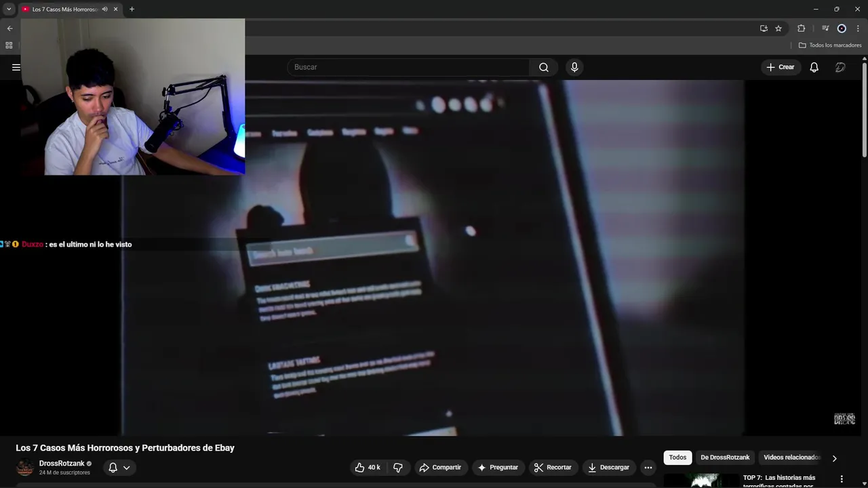Open the YouTube hamburger guide menu

point(16,67)
